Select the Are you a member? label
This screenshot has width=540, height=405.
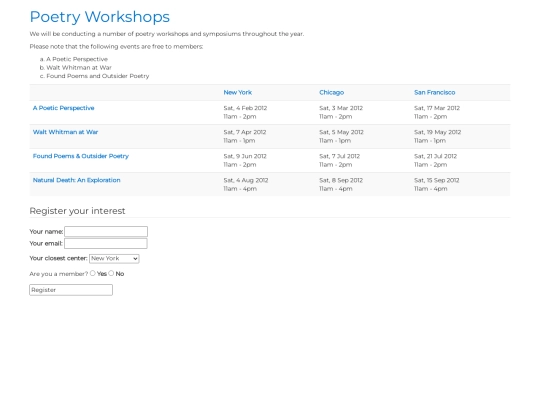59,274
